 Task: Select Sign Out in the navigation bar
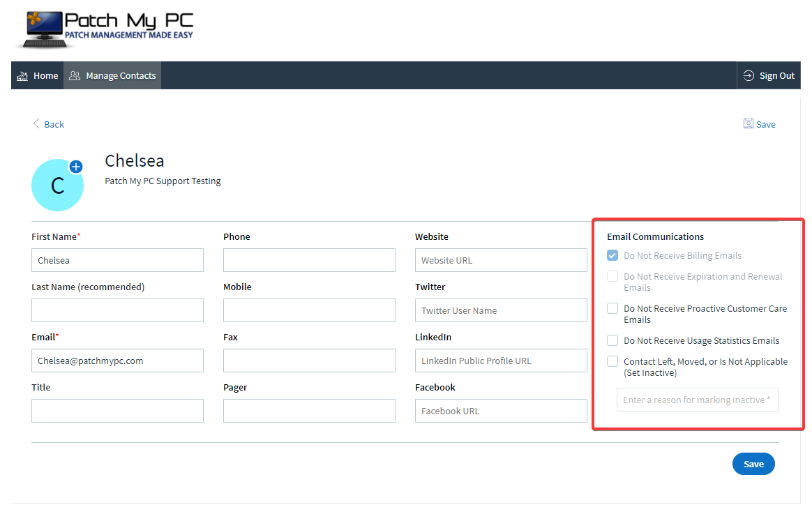click(769, 75)
